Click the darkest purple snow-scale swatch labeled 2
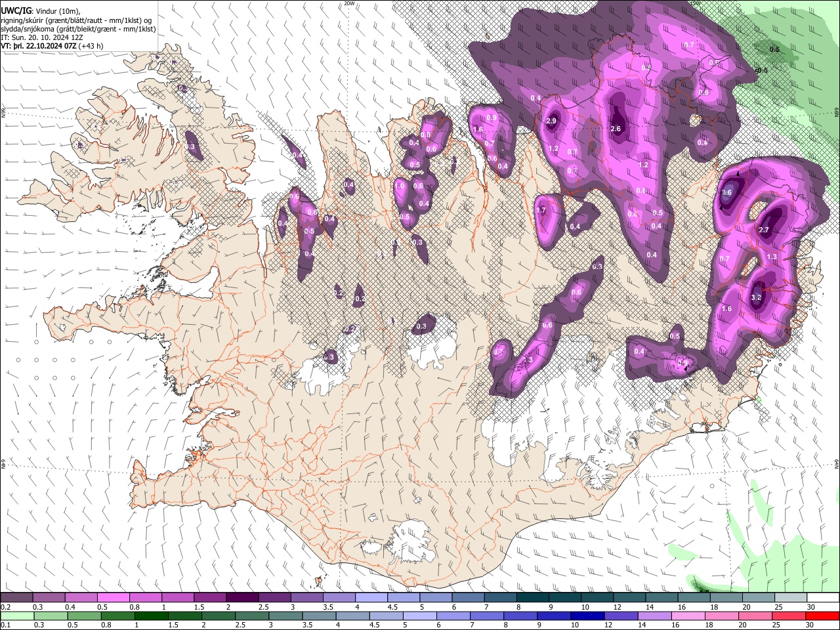Viewport: 840px width, 630px height. pyautogui.click(x=242, y=598)
